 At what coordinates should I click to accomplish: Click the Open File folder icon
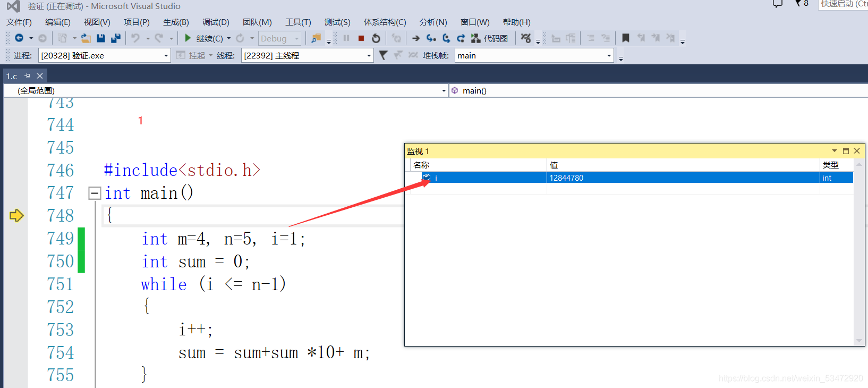[x=86, y=38]
